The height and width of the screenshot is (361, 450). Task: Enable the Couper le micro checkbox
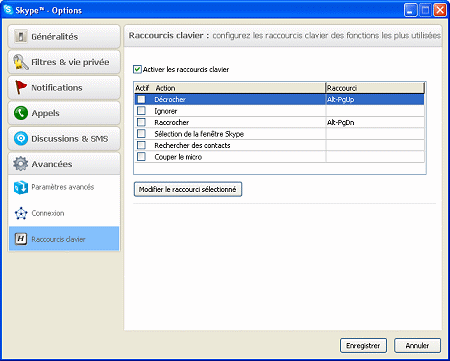click(141, 156)
